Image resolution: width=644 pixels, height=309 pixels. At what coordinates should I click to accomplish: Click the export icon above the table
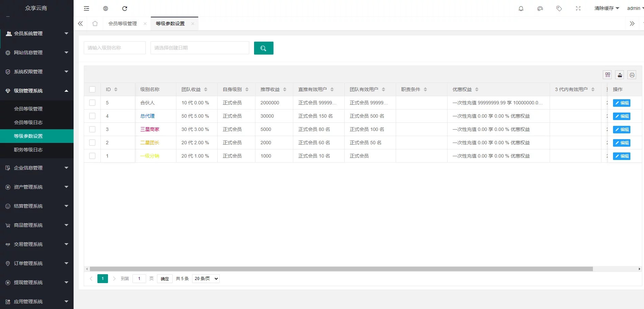click(x=620, y=75)
